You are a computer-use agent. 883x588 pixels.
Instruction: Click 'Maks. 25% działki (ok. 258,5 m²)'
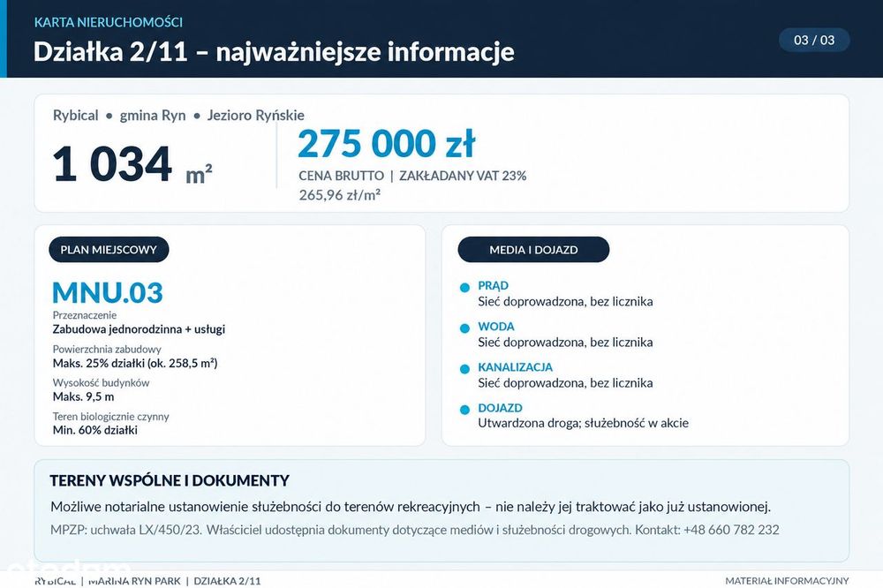coord(135,363)
